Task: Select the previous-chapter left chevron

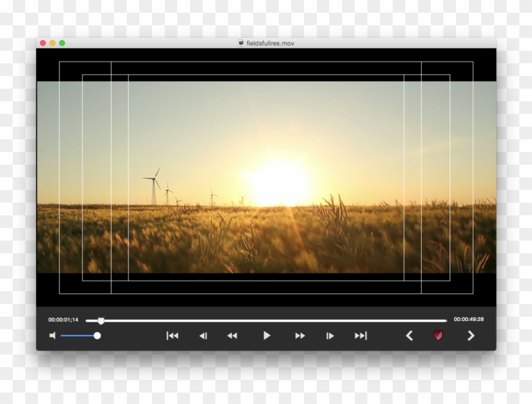Action: pos(408,336)
